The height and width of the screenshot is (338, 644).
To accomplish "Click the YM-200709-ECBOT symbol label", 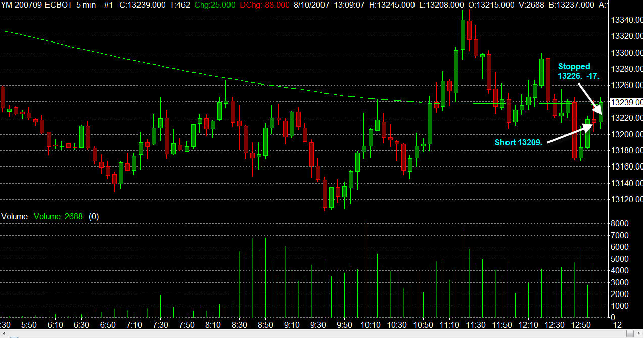I will (x=36, y=5).
